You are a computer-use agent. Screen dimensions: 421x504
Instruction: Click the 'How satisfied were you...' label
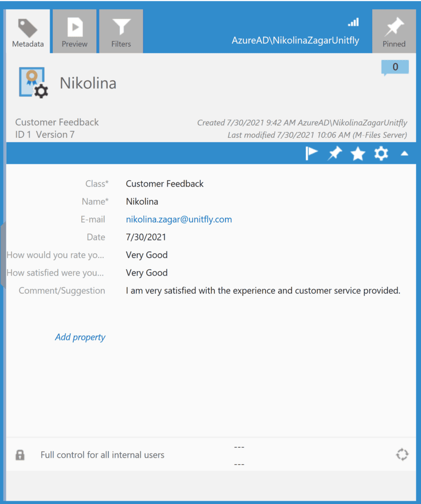(x=55, y=273)
